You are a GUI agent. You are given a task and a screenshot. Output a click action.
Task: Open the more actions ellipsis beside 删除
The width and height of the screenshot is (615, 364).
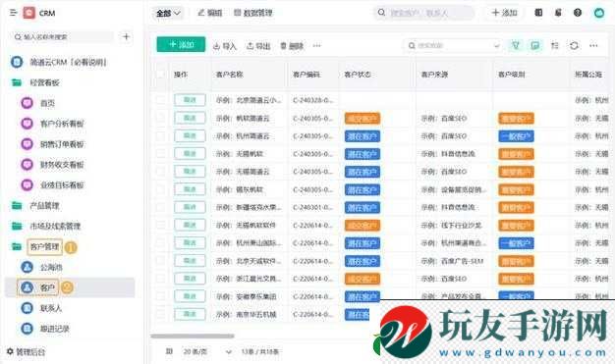[317, 46]
